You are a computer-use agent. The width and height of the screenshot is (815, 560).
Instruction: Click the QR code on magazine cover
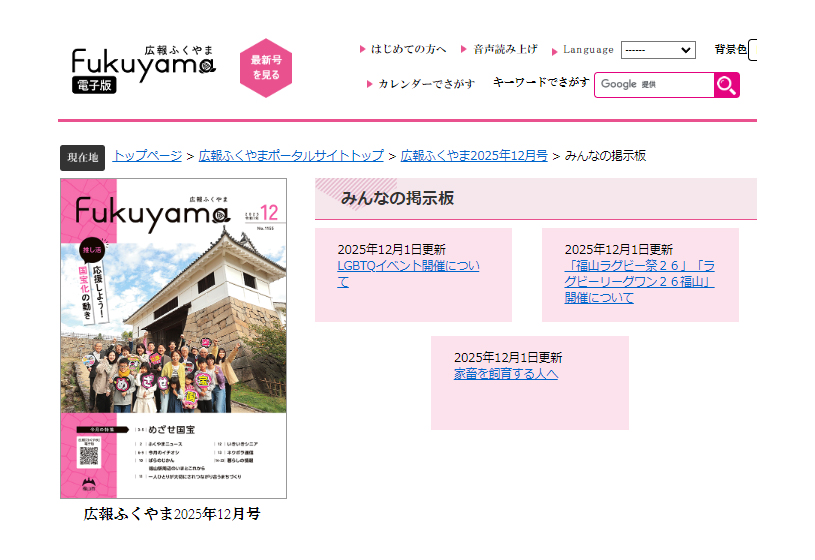pos(89,455)
